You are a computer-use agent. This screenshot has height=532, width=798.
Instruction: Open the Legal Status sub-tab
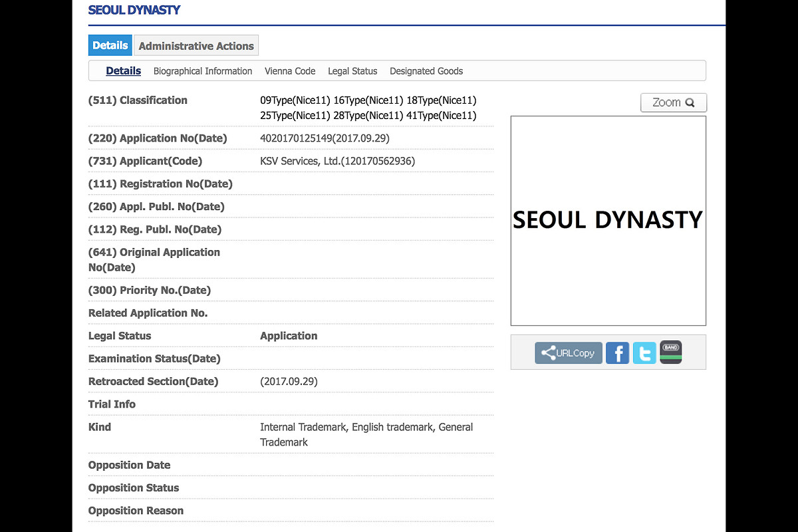click(352, 71)
